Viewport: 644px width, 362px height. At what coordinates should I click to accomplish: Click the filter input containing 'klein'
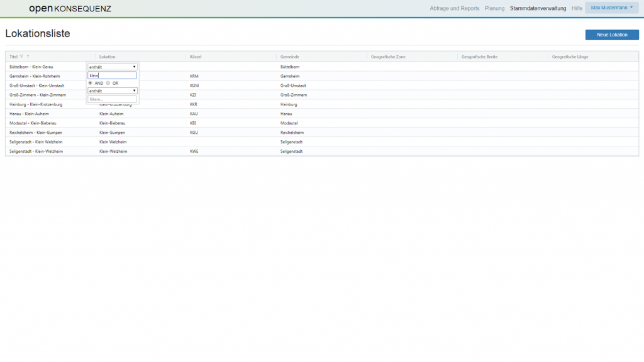pos(112,75)
